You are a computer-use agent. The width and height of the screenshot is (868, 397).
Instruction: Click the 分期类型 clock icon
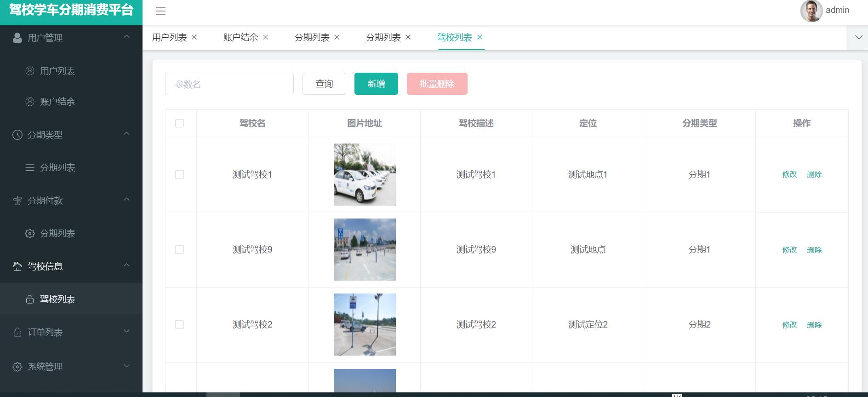coord(17,135)
